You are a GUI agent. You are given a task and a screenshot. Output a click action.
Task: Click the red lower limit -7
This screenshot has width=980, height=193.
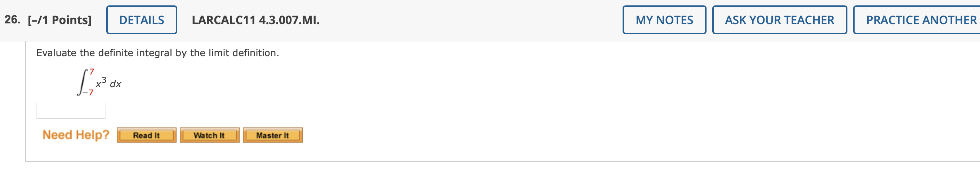coord(89,92)
